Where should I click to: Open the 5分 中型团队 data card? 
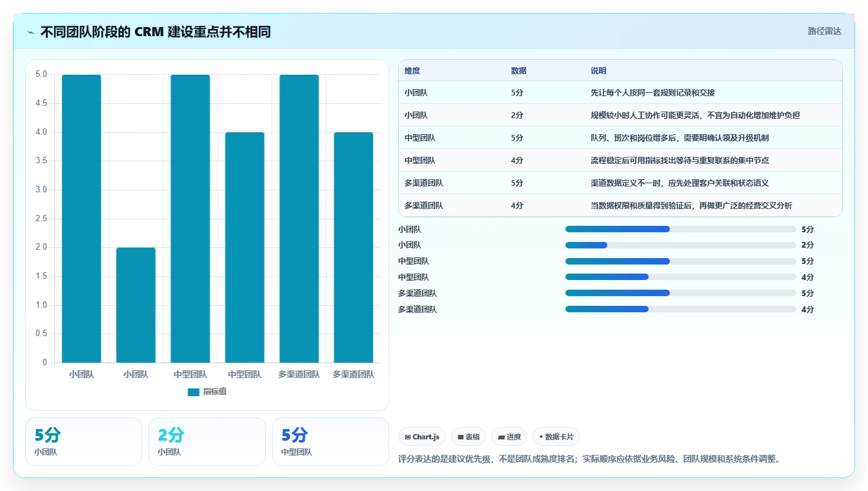[330, 441]
